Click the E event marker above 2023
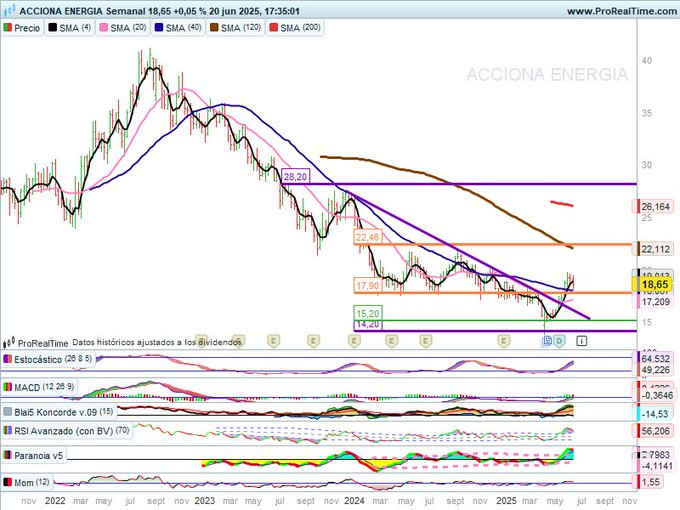Image resolution: width=680 pixels, height=510 pixels. click(200, 340)
